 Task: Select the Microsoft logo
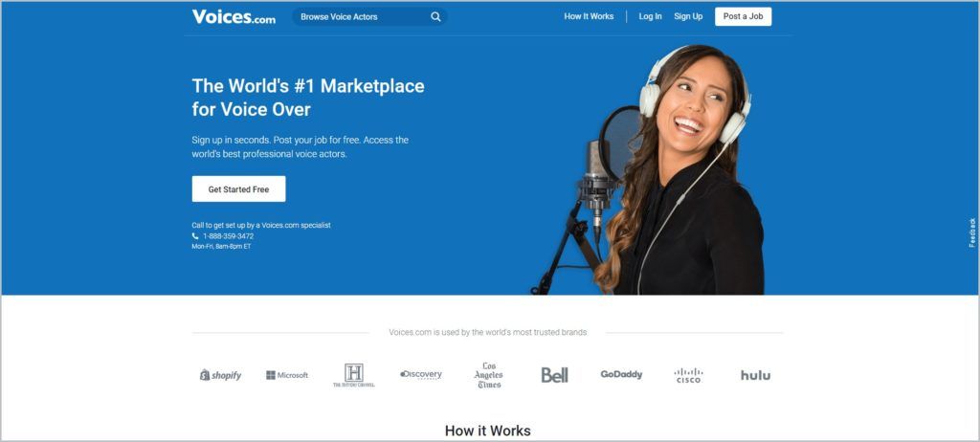click(287, 375)
